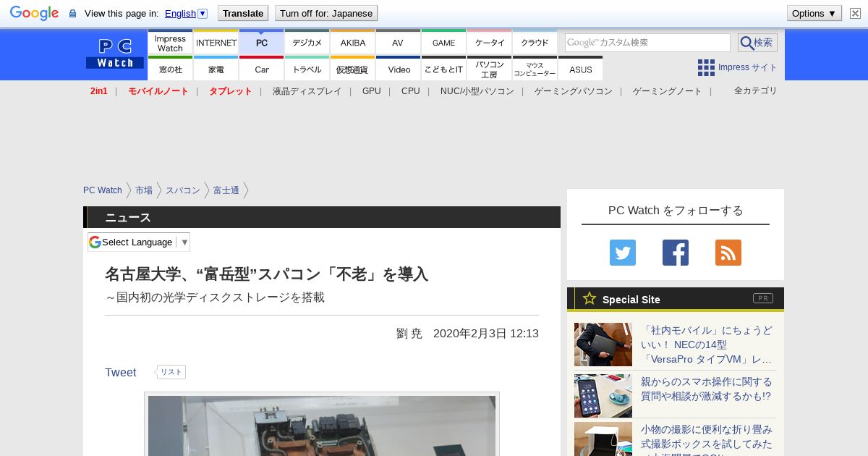Open the Video tab

coord(398,69)
